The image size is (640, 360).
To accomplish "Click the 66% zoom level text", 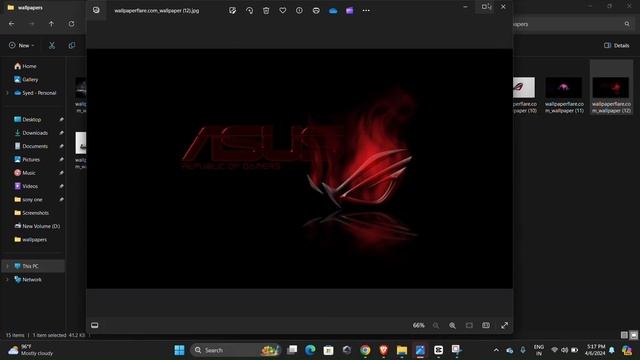I will coord(418,325).
